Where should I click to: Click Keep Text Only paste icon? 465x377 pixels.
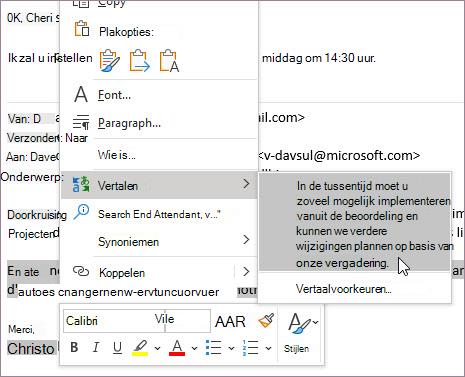pos(169,61)
